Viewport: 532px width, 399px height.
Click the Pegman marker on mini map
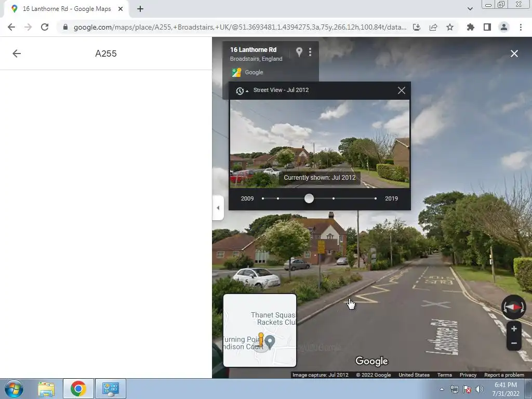pyautogui.click(x=261, y=340)
